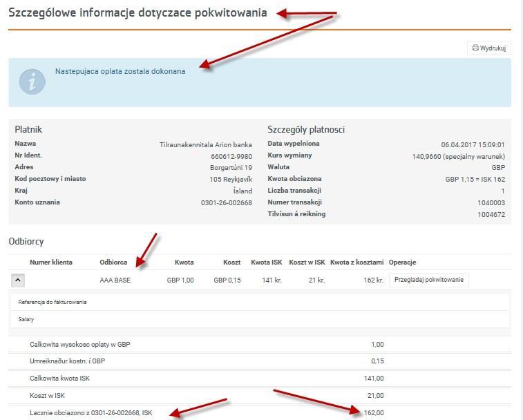Select amount GBP 1,00 in recipient row

[180, 280]
